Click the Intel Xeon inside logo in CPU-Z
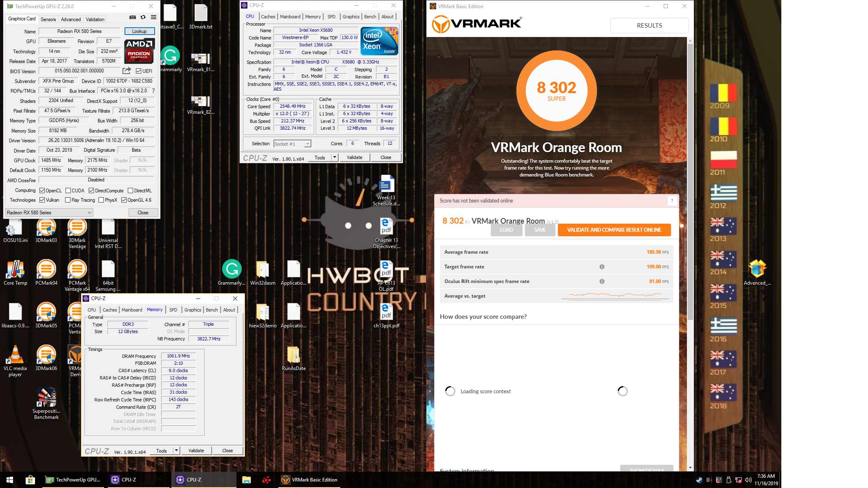The width and height of the screenshot is (868, 488). pyautogui.click(x=380, y=41)
